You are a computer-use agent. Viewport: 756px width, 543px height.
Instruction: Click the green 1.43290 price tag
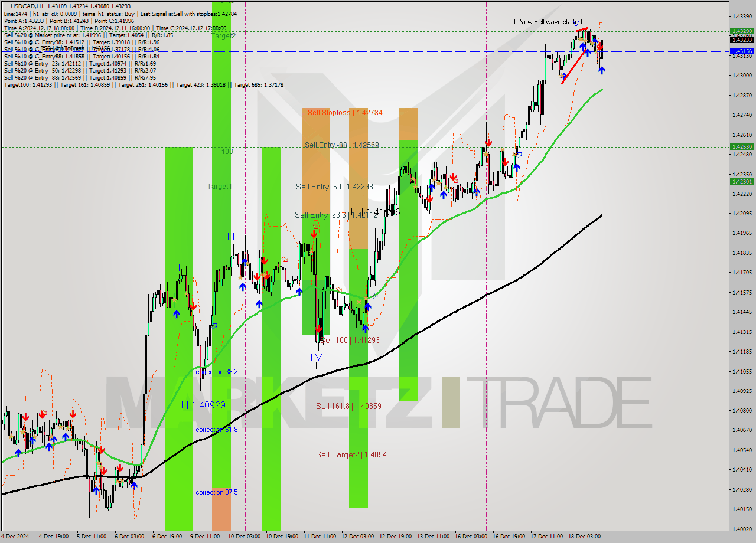[x=742, y=31]
